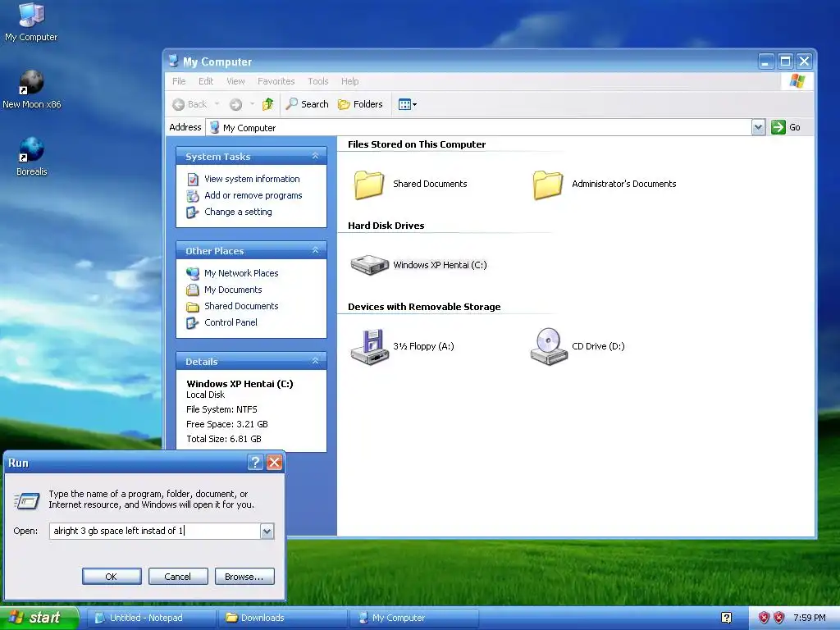Click the Total Size: 6.81 GB detail text
Screen dimensions: 840x630
pyautogui.click(x=224, y=439)
